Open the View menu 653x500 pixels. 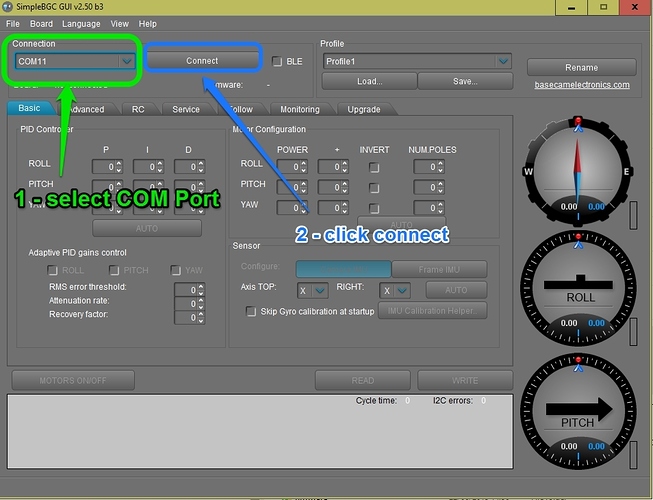(120, 24)
